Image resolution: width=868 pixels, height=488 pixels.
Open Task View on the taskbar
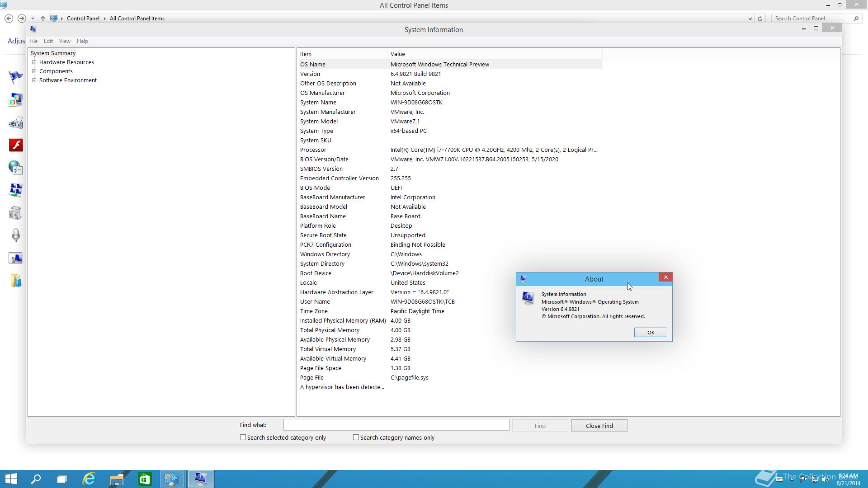pyautogui.click(x=62, y=479)
